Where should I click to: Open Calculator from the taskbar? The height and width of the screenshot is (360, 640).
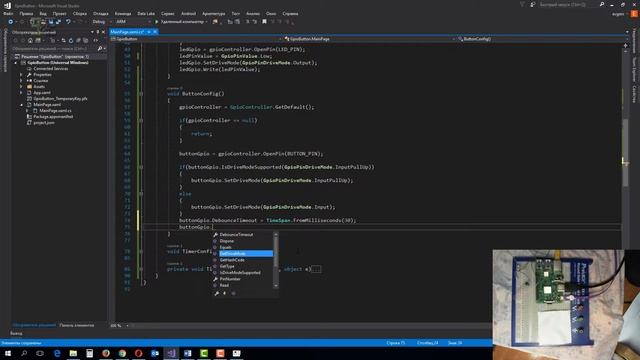pyautogui.click(x=89, y=353)
